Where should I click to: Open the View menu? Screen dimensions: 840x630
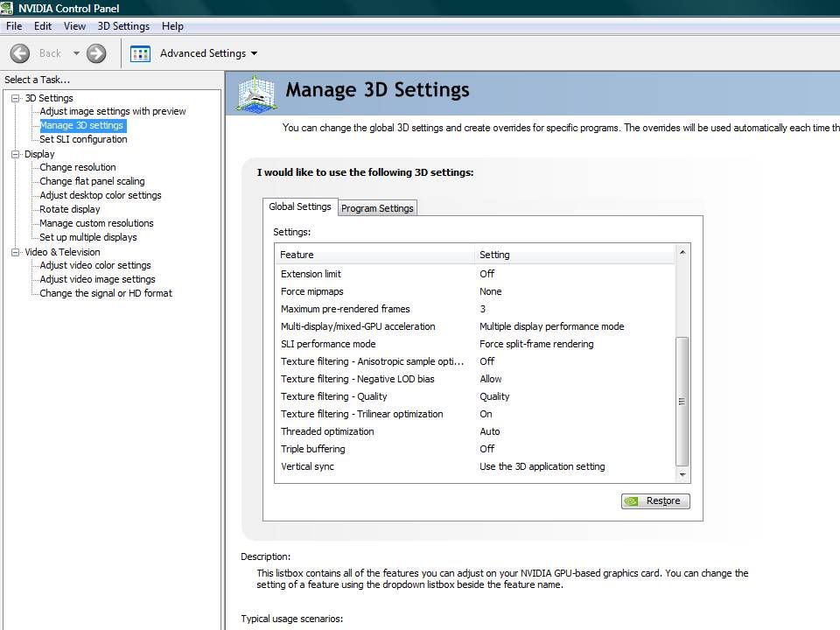tap(74, 26)
